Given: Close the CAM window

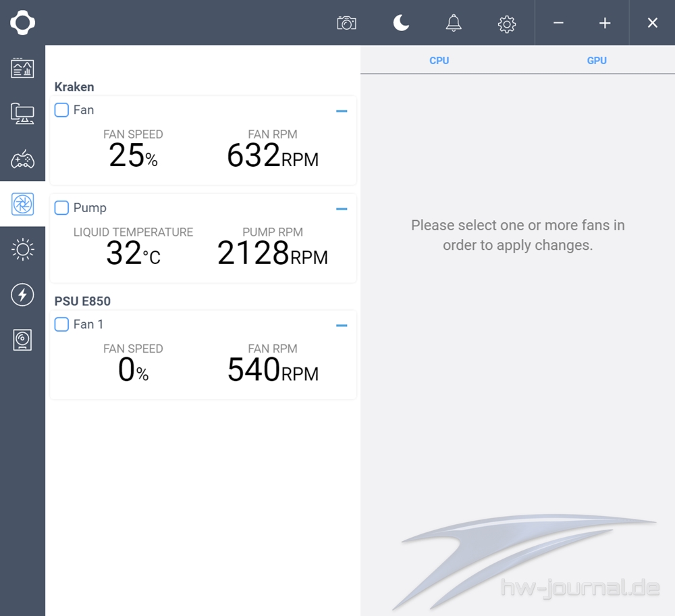Looking at the screenshot, I should 652,23.
